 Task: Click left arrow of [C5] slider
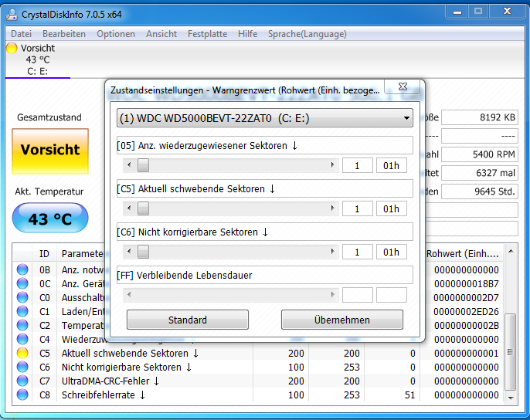pos(129,208)
